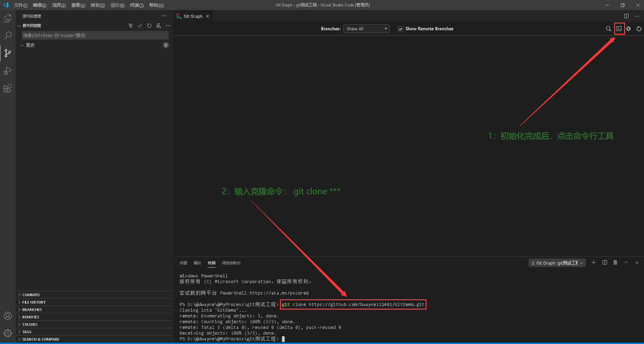The width and height of the screenshot is (644, 344).
Task: Open the 转到(G) menu
Action: [98, 5]
